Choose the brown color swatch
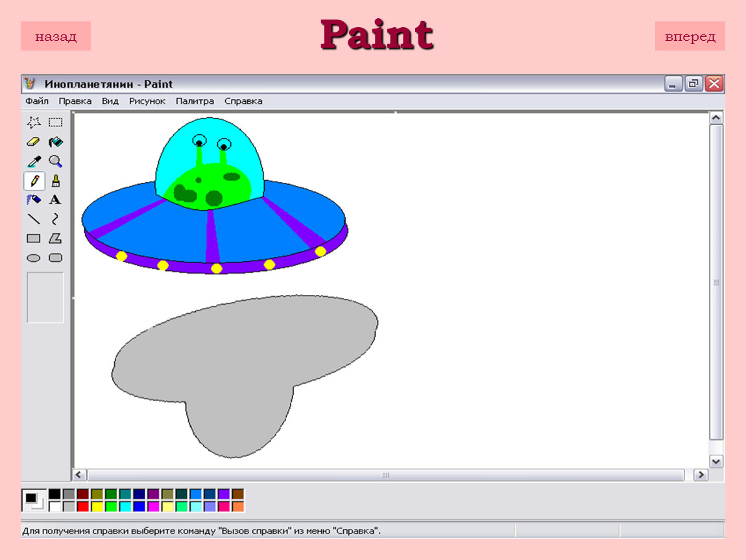 (238, 494)
